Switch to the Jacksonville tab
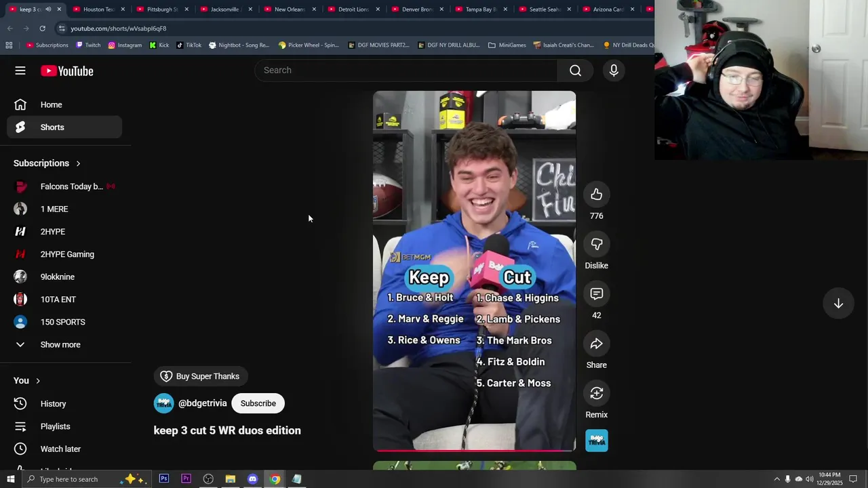 coord(224,9)
